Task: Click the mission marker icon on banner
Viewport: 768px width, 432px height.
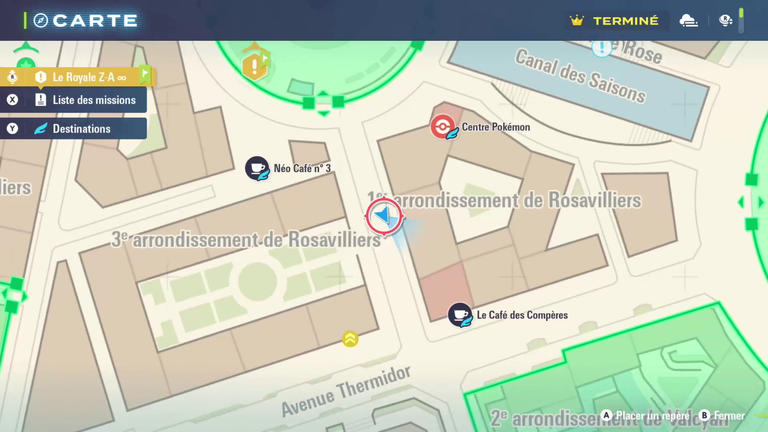Action: [40, 77]
